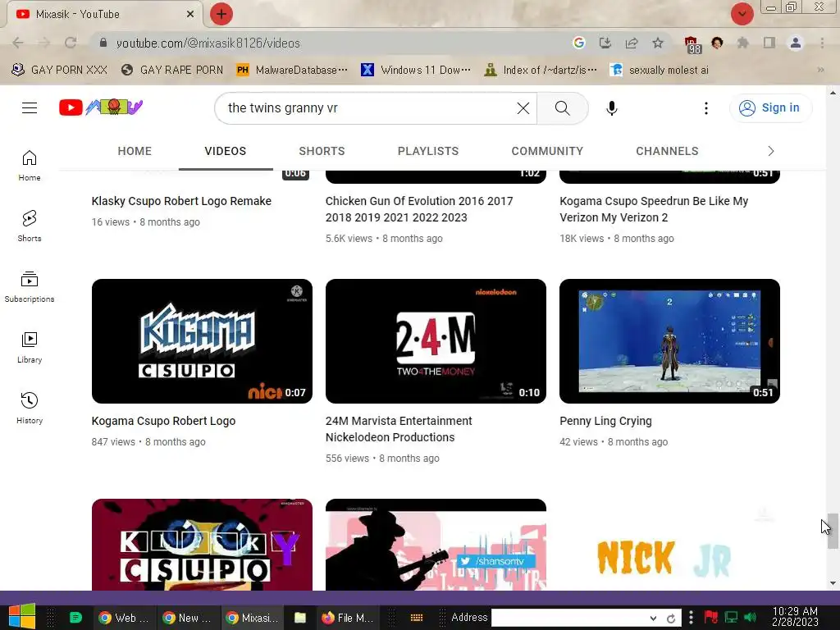Open History in the sidebar

30,409
